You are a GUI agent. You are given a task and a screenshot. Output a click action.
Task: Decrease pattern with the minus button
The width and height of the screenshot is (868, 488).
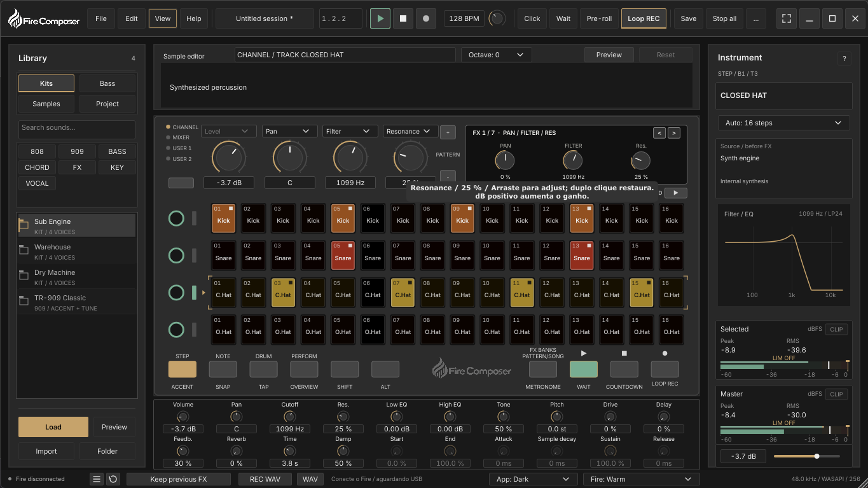[x=448, y=176]
